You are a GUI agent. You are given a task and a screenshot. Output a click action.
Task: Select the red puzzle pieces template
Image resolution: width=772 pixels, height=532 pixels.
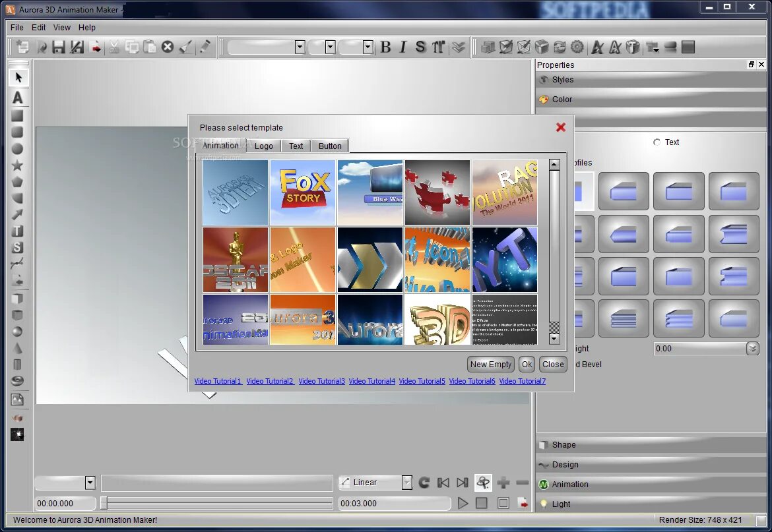437,192
